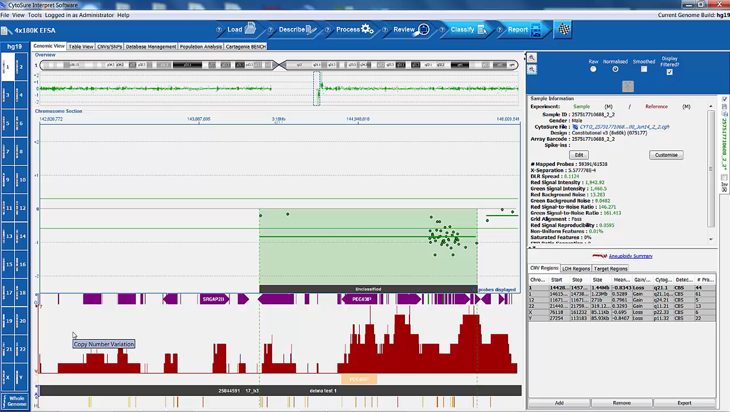Viewport: 730px width, 412px height.
Task: Switch to the Population Analysis tab
Action: (x=201, y=47)
